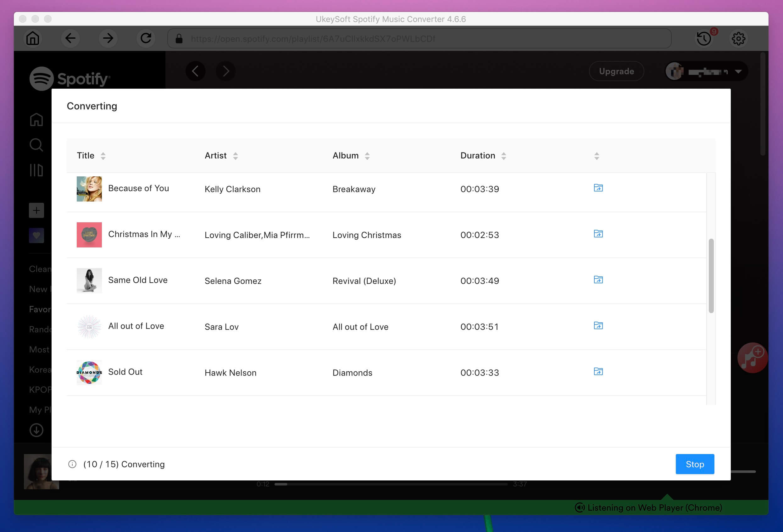Click the Liked Songs menu item in sidebar
This screenshot has height=532, width=783.
37,235
